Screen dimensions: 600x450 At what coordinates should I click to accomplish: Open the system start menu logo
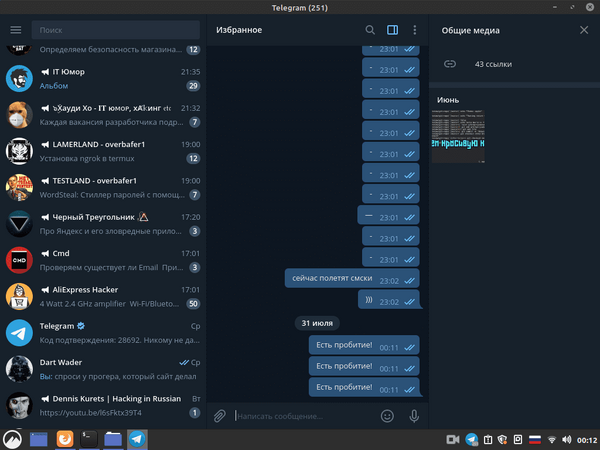click(12, 439)
